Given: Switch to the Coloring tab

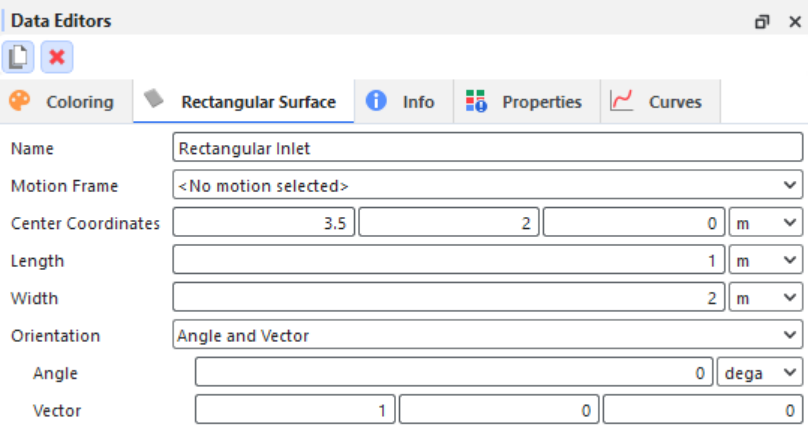Looking at the screenshot, I should pos(79,102).
